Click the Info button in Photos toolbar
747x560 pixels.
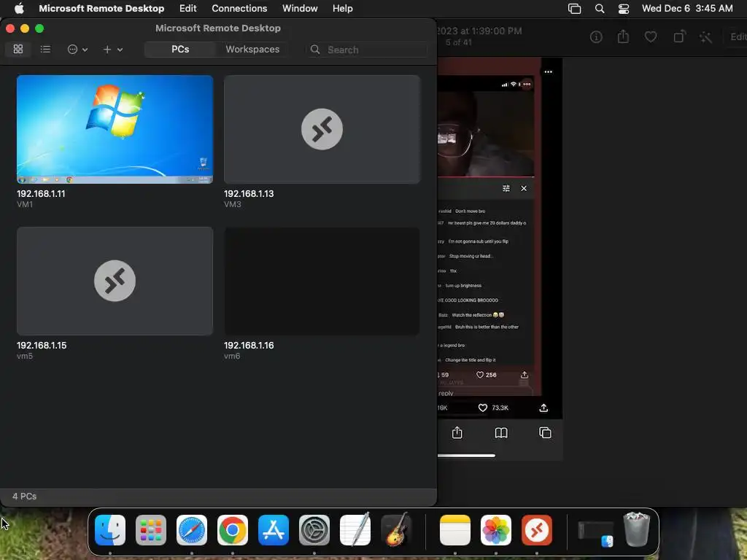point(596,37)
